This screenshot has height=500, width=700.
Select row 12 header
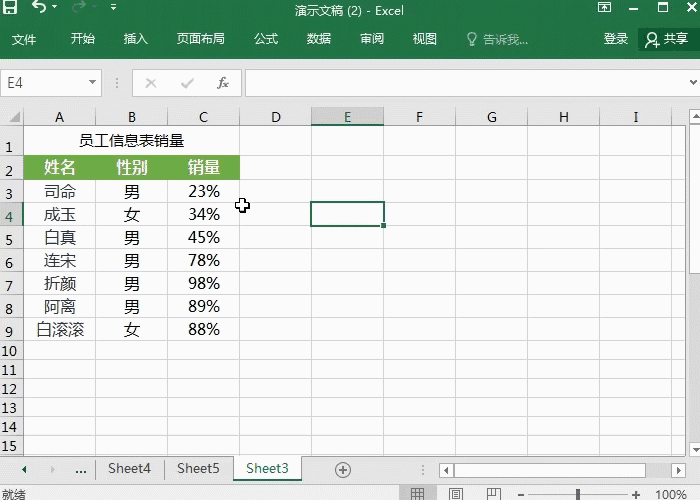point(11,389)
